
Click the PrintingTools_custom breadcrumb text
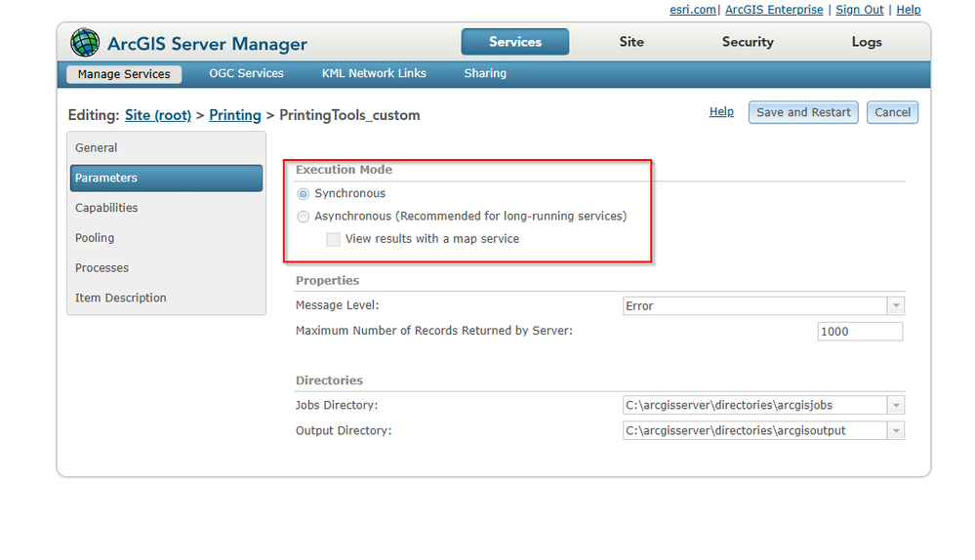(x=349, y=115)
